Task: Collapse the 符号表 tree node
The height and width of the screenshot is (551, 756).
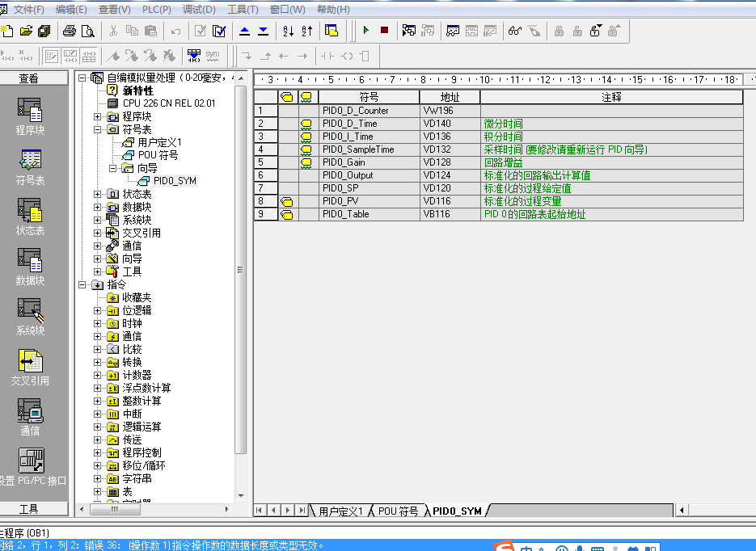Action: tap(98, 129)
